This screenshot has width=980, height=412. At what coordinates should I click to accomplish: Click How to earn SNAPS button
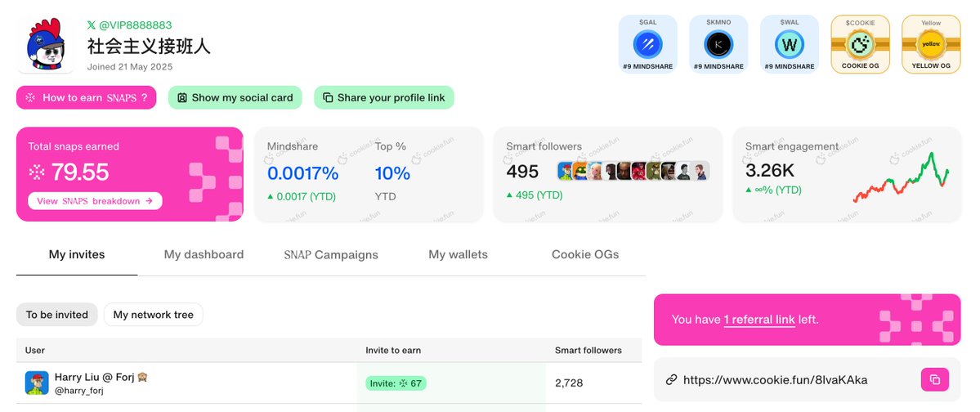pyautogui.click(x=87, y=97)
